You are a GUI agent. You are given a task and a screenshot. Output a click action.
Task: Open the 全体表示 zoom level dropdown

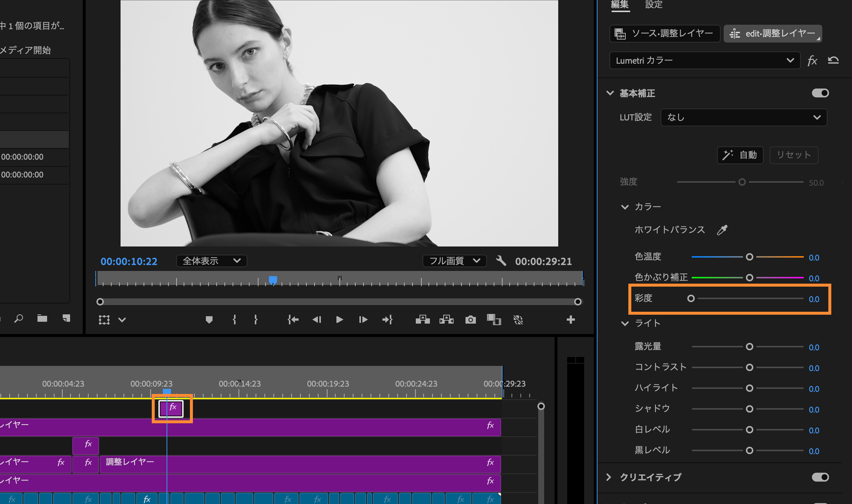pos(211,261)
